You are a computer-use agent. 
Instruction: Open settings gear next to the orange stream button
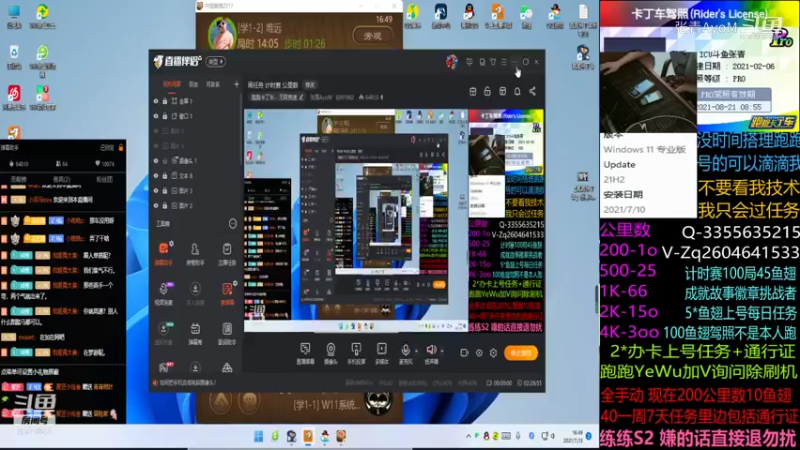coord(493,353)
